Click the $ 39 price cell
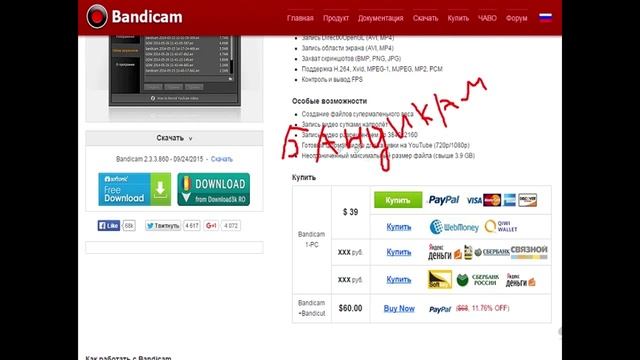The height and width of the screenshot is (360, 640). (351, 212)
